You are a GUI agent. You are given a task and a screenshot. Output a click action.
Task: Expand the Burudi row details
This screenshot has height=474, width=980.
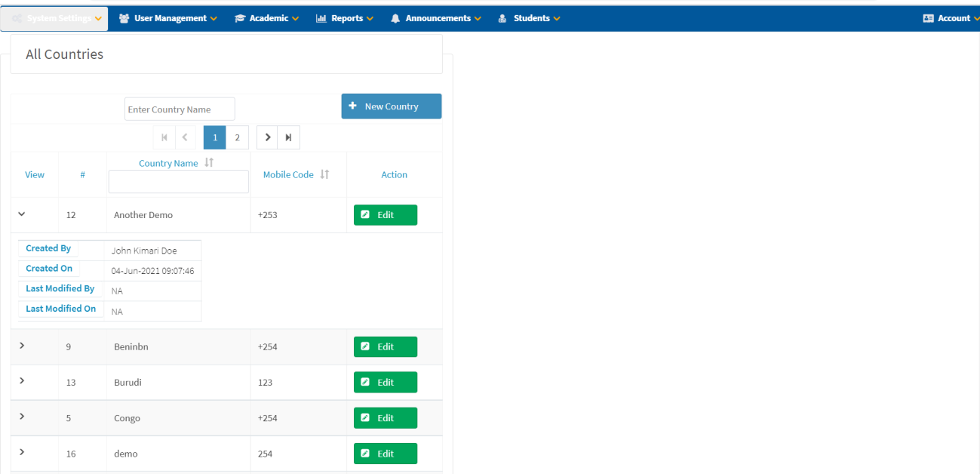[x=22, y=381]
